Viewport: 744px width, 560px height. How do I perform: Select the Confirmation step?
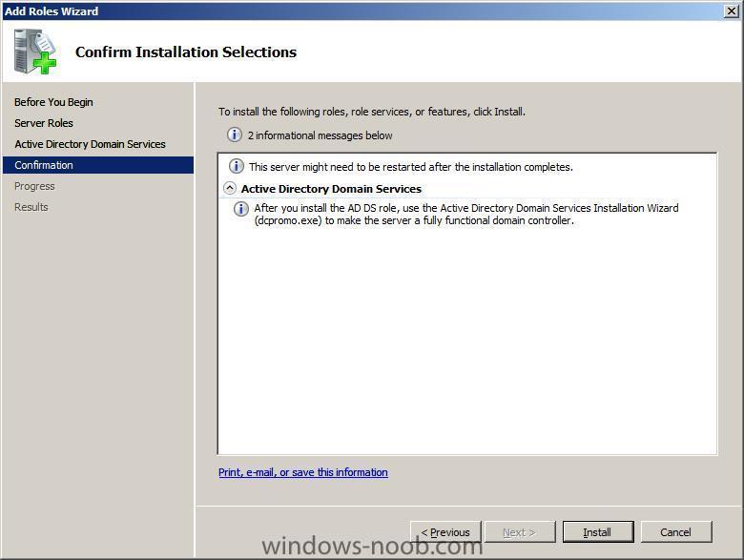(x=98, y=165)
